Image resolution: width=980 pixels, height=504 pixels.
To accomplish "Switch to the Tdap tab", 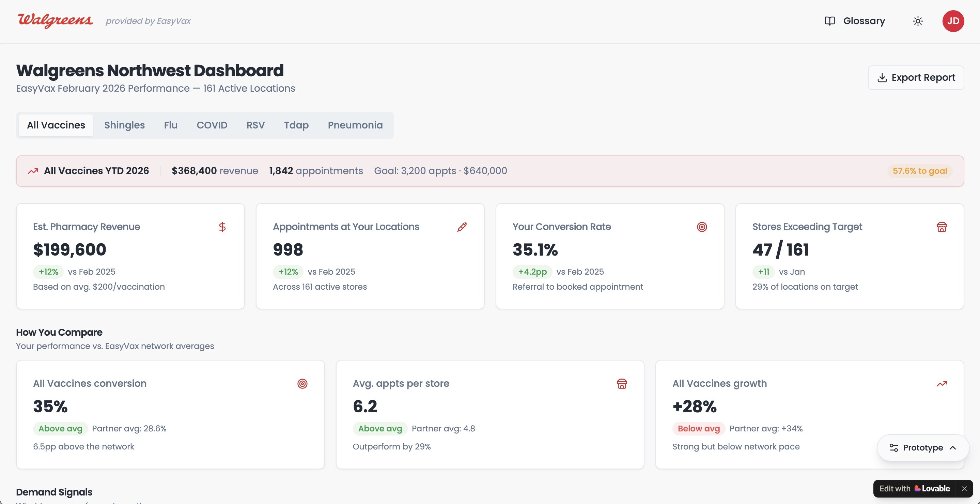I will coord(296,125).
